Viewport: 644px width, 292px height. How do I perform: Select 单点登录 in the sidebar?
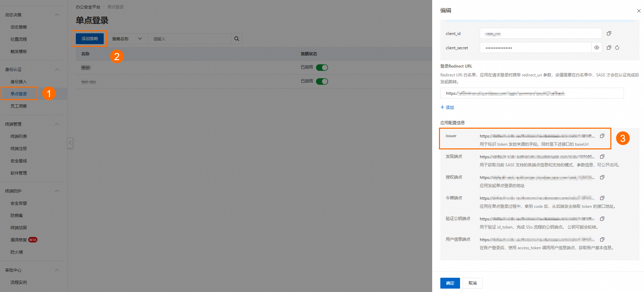tap(19, 94)
